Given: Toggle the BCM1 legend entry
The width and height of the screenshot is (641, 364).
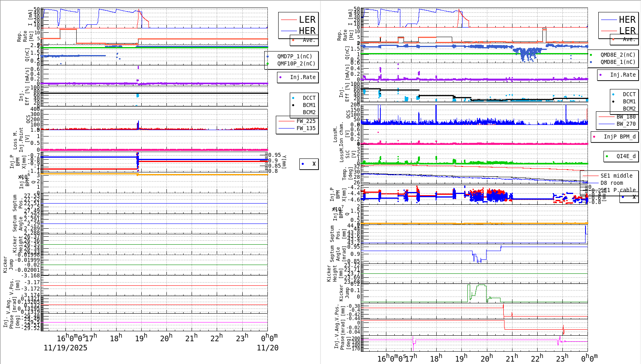Looking at the screenshot, I should pyautogui.click(x=293, y=105).
